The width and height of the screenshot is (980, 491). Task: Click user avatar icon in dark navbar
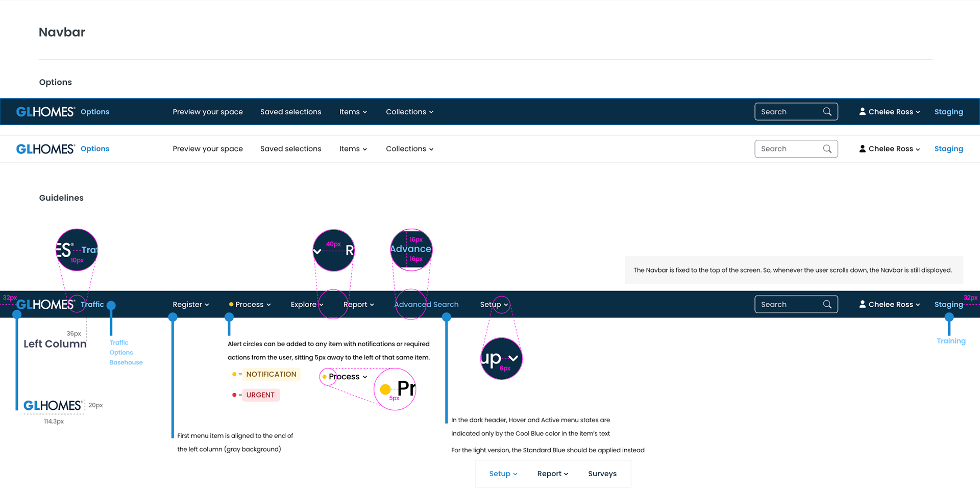(x=862, y=111)
